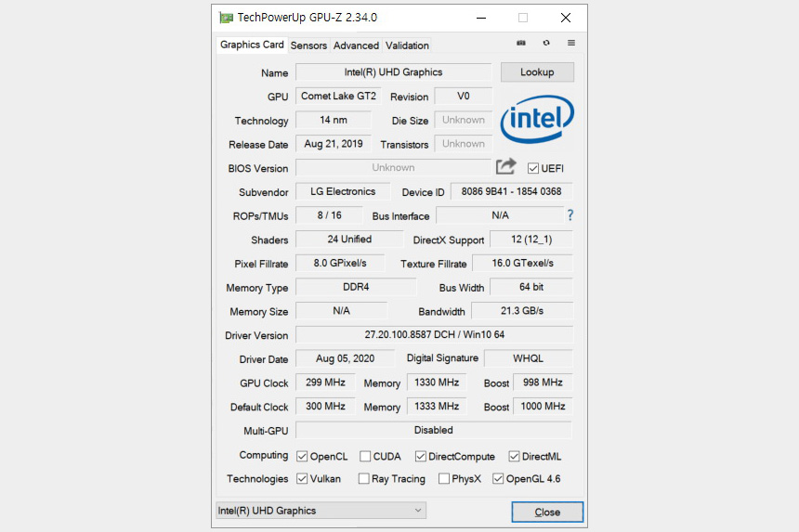Switch to the Advanced tab
Image resolution: width=799 pixels, height=532 pixels.
(x=356, y=45)
